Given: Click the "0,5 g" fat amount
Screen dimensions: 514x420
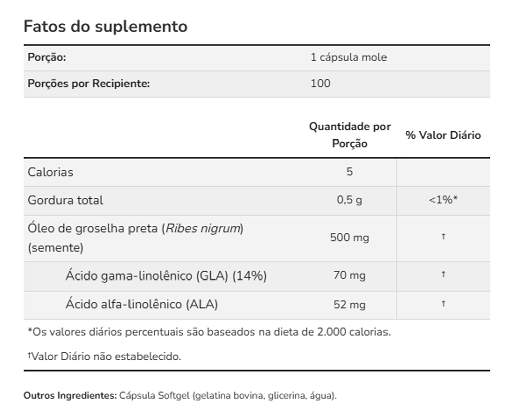Looking at the screenshot, I should pyautogui.click(x=349, y=200).
